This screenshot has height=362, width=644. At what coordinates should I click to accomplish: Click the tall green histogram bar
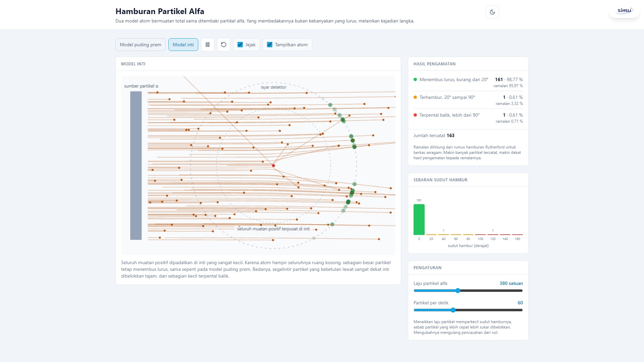point(419,220)
